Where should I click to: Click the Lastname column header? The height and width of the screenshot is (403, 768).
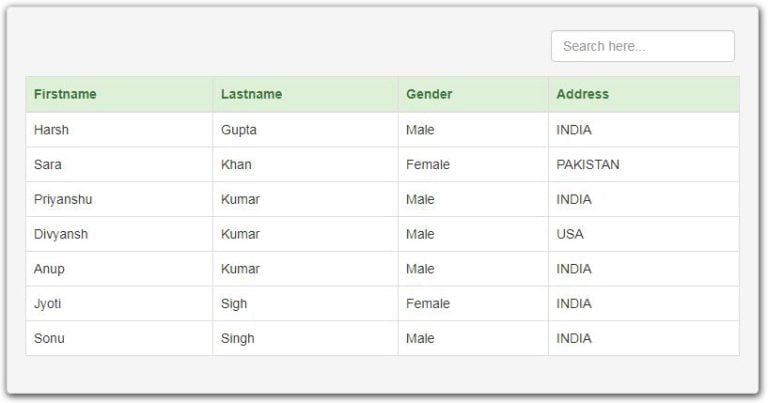(251, 94)
